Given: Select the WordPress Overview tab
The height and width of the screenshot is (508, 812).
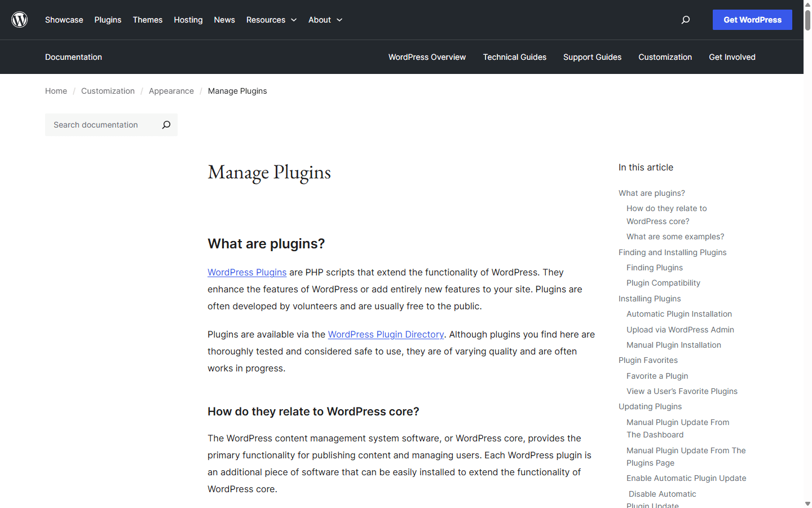Looking at the screenshot, I should (427, 57).
